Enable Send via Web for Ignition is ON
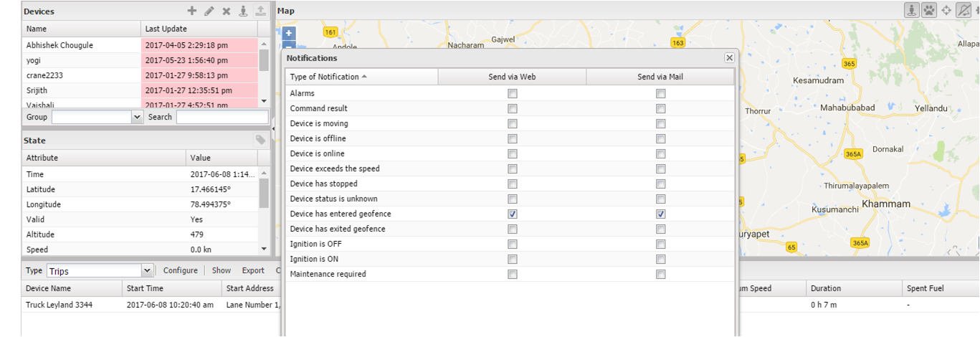This screenshot has height=337, width=980. (x=512, y=259)
